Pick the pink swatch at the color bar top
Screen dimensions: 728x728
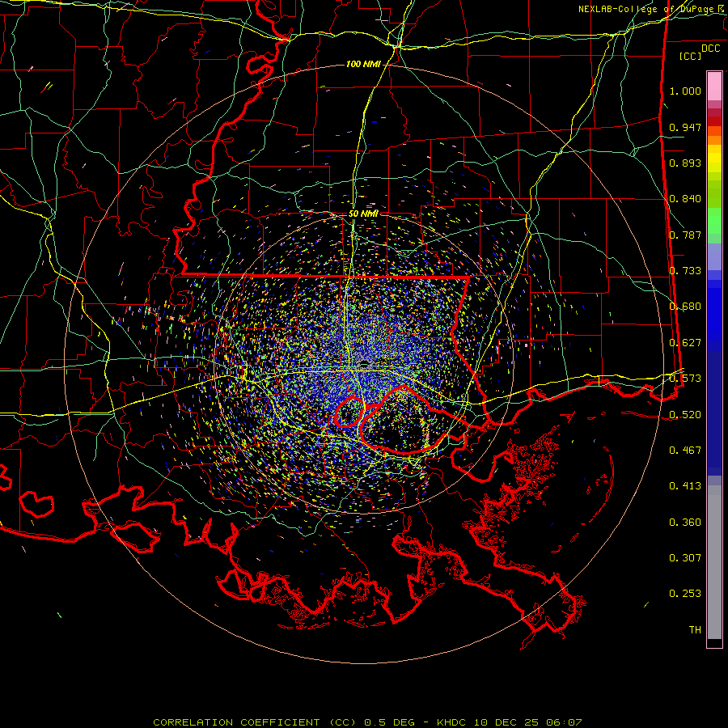click(x=714, y=86)
